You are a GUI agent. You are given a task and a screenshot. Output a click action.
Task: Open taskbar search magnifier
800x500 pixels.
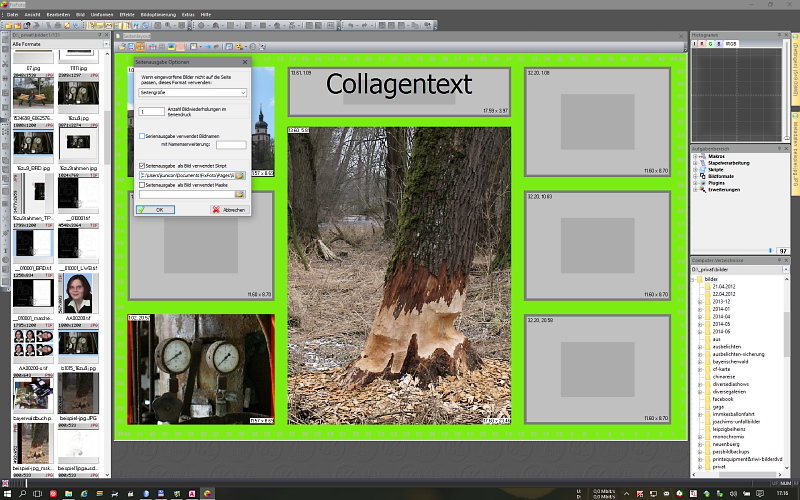tap(22, 493)
